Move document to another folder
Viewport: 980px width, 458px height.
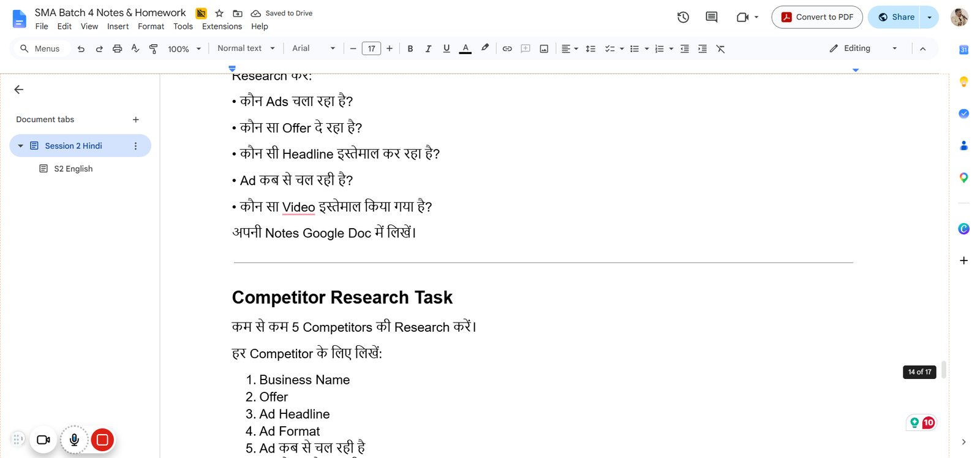[238, 13]
